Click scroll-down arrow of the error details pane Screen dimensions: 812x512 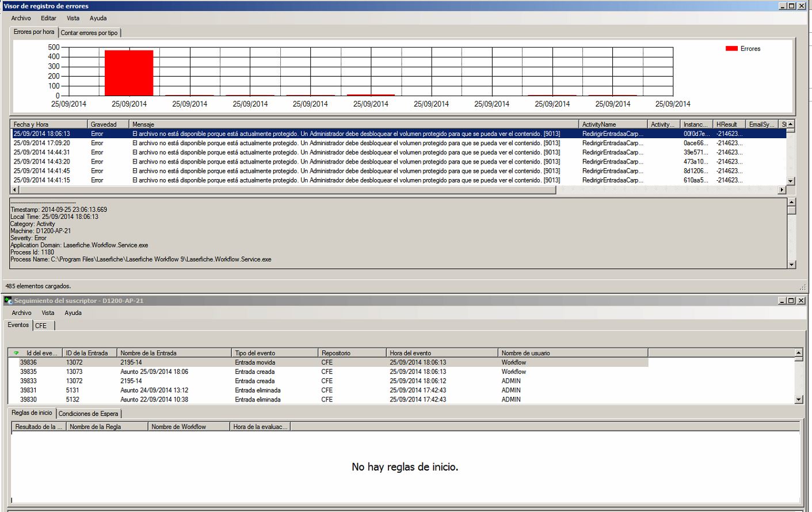pos(791,264)
